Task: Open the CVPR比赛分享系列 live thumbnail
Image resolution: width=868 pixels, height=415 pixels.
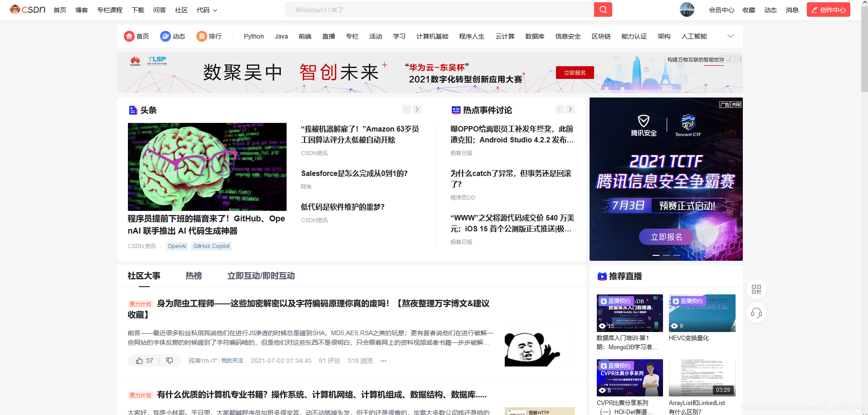Action: tap(630, 378)
